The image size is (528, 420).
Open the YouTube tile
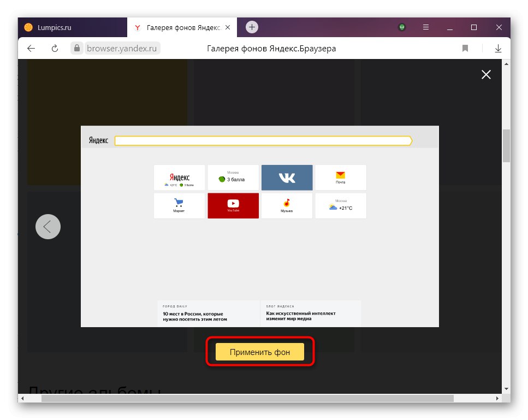click(233, 206)
